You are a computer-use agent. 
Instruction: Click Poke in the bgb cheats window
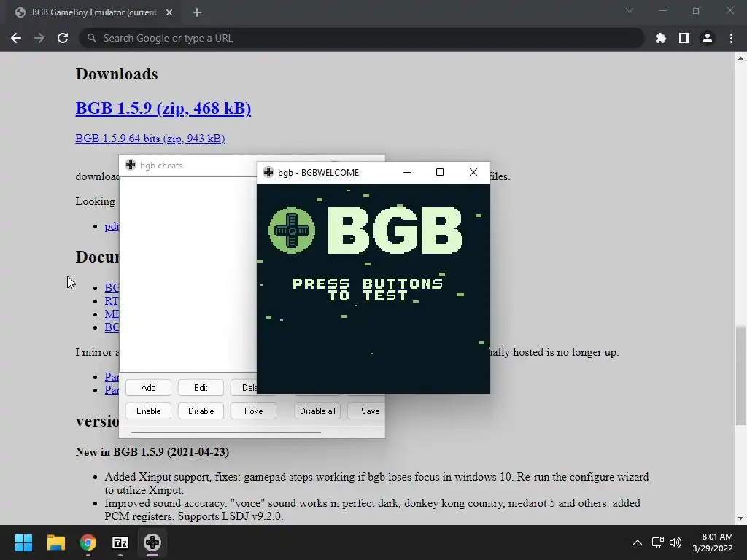tap(253, 411)
